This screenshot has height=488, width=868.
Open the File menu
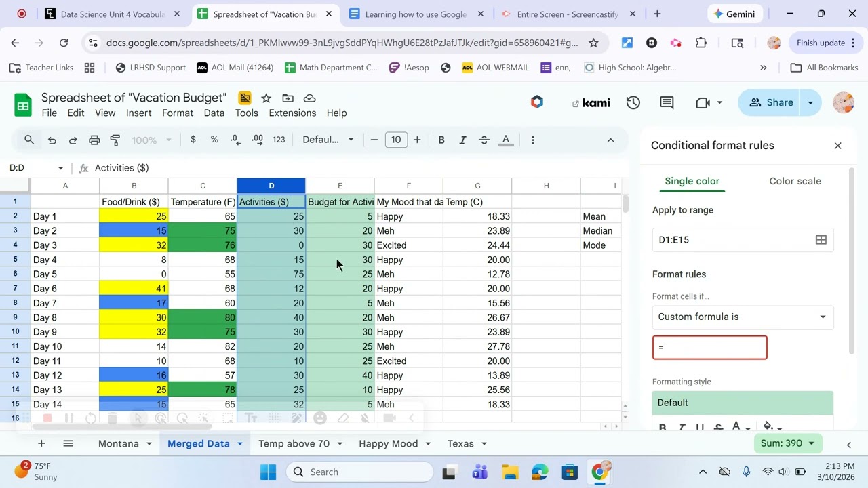tap(50, 113)
